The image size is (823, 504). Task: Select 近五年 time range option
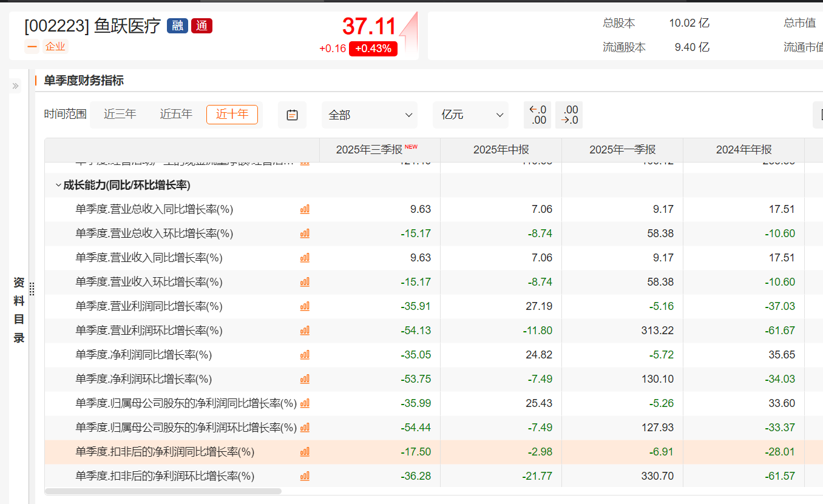click(176, 114)
